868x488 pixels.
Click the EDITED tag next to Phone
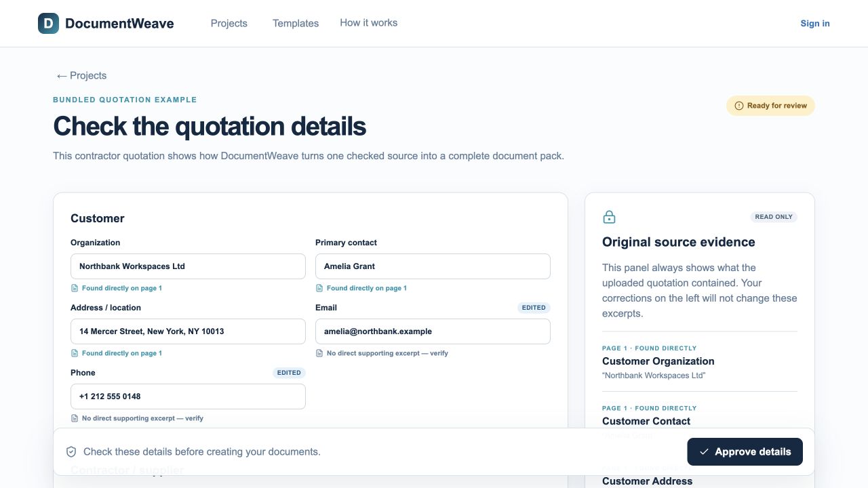coord(289,373)
